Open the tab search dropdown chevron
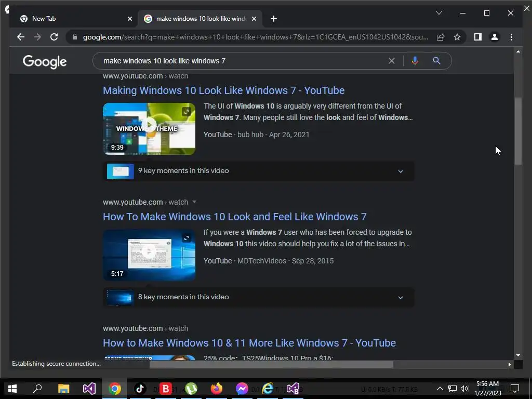This screenshot has height=399, width=532. pyautogui.click(x=438, y=13)
